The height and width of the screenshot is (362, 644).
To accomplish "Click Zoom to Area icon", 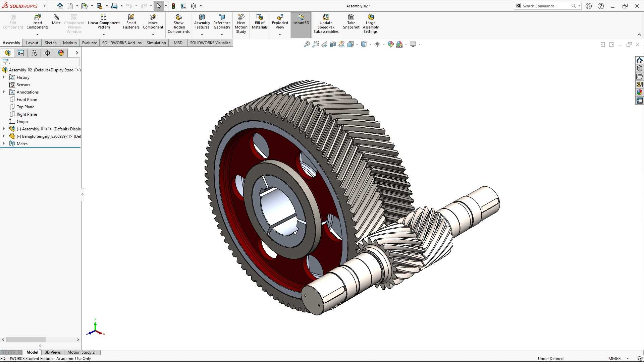I will tap(316, 44).
